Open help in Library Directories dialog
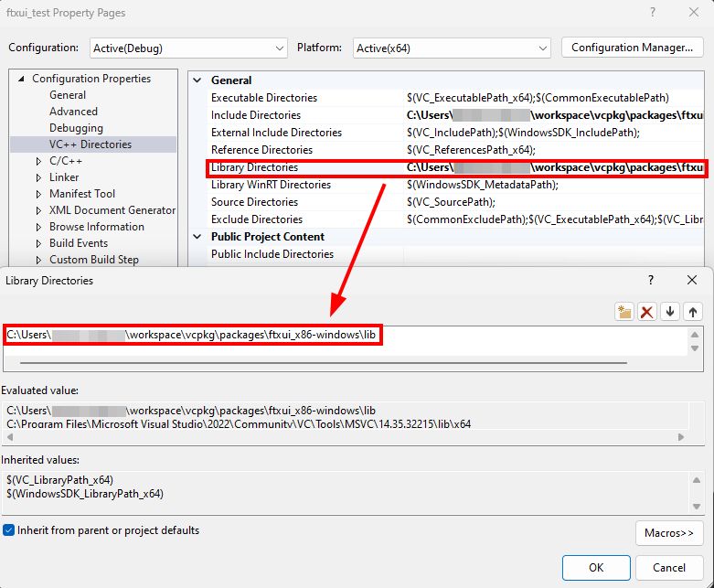Image resolution: width=714 pixels, height=588 pixels. pos(651,280)
